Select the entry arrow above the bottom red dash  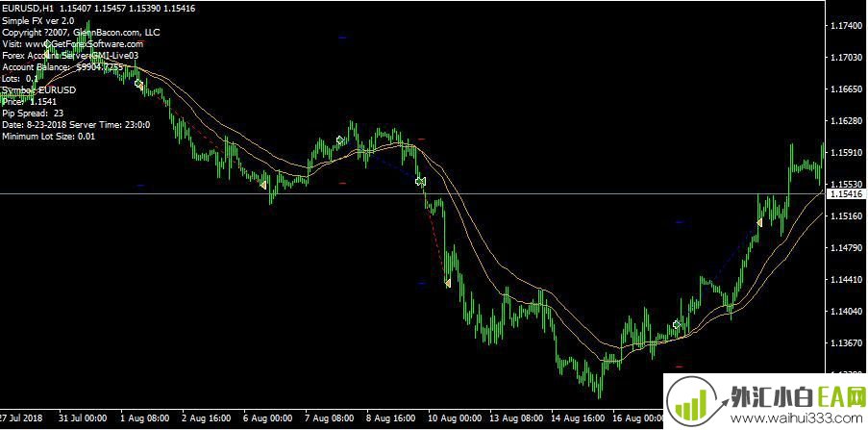676,325
